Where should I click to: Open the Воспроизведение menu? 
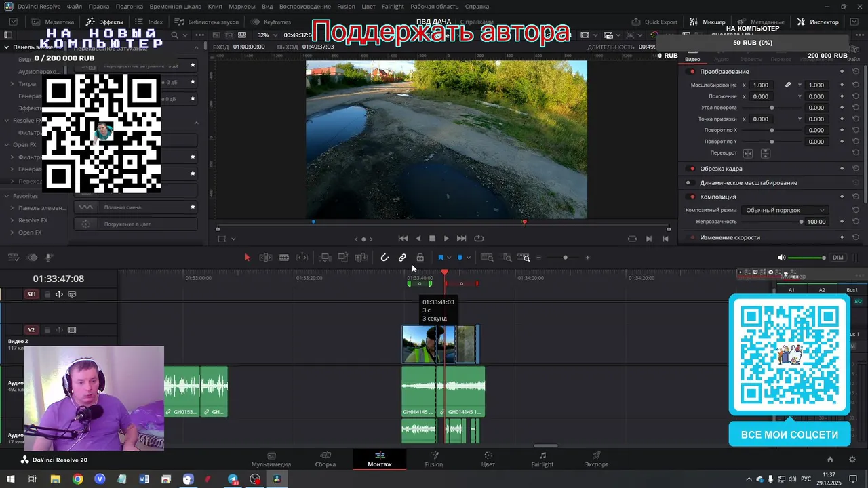[304, 6]
